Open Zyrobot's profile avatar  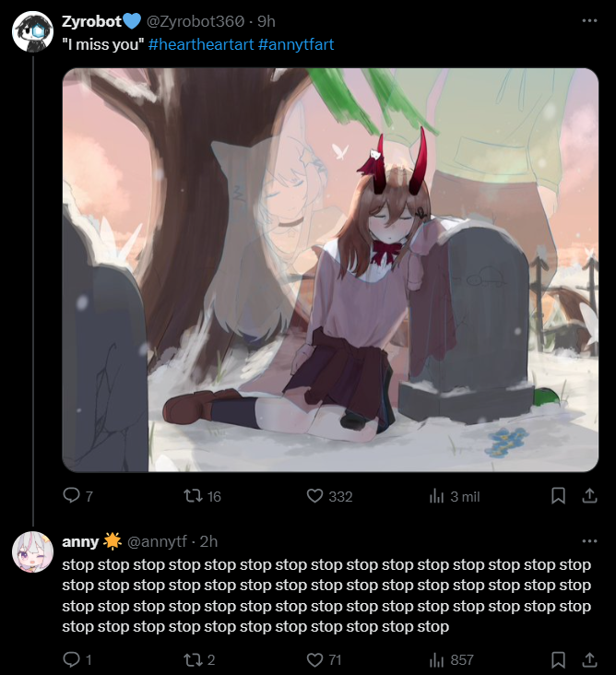click(32, 32)
